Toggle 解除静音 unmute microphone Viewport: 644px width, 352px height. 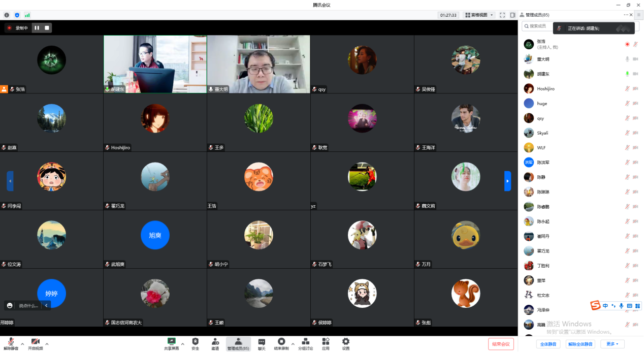11,343
